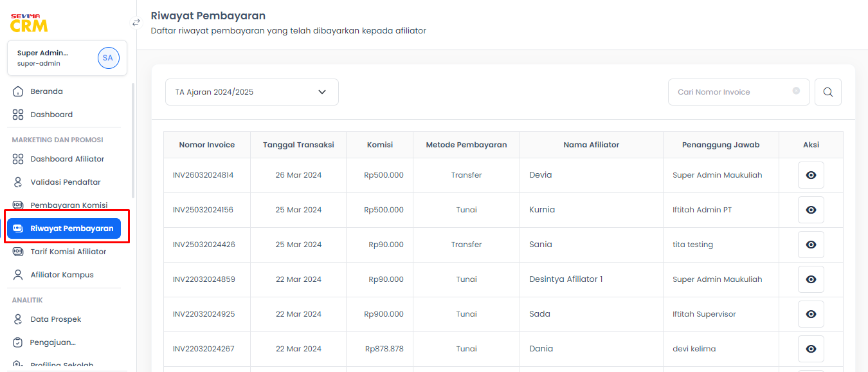The width and height of the screenshot is (868, 372).
Task: Click the Beranda home icon
Action: tap(18, 91)
